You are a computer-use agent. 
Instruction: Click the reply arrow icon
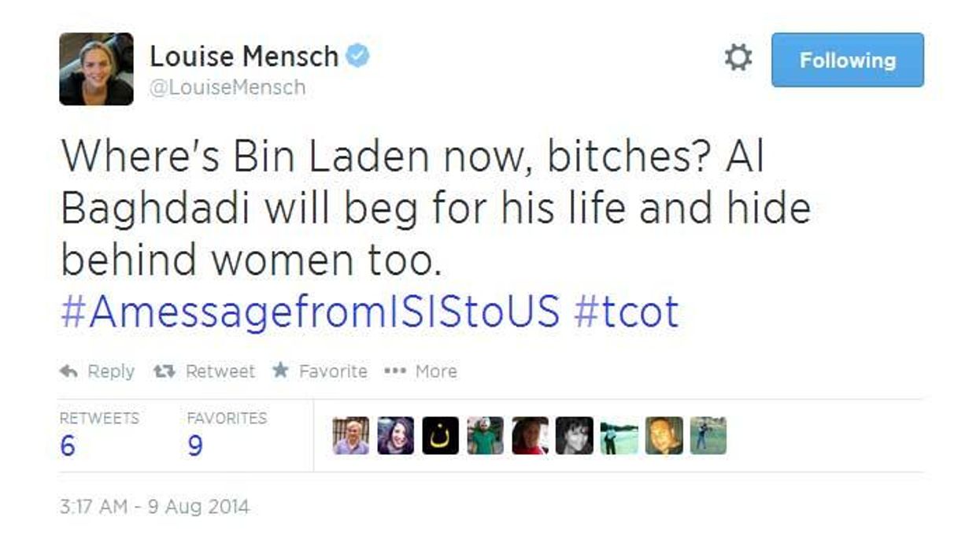coord(68,371)
